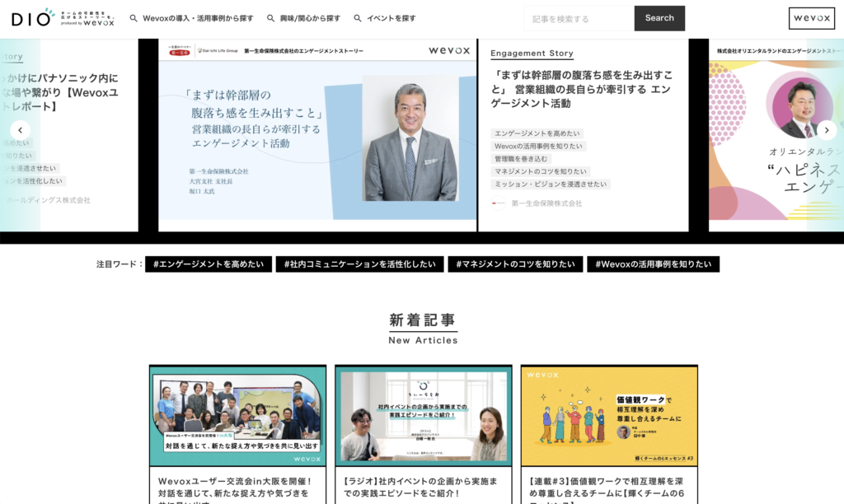Click the Engagement Story label
This screenshot has height=504, width=844.
coord(532,54)
